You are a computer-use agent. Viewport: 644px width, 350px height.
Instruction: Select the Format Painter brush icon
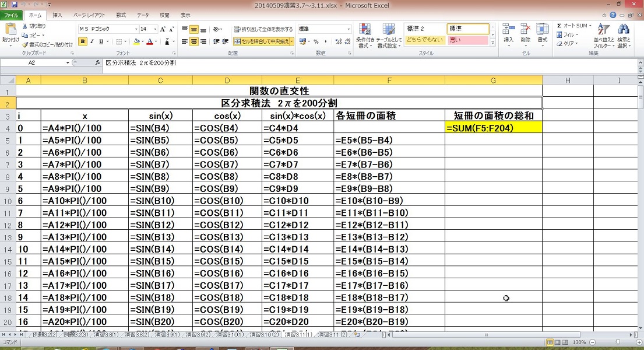[25, 44]
